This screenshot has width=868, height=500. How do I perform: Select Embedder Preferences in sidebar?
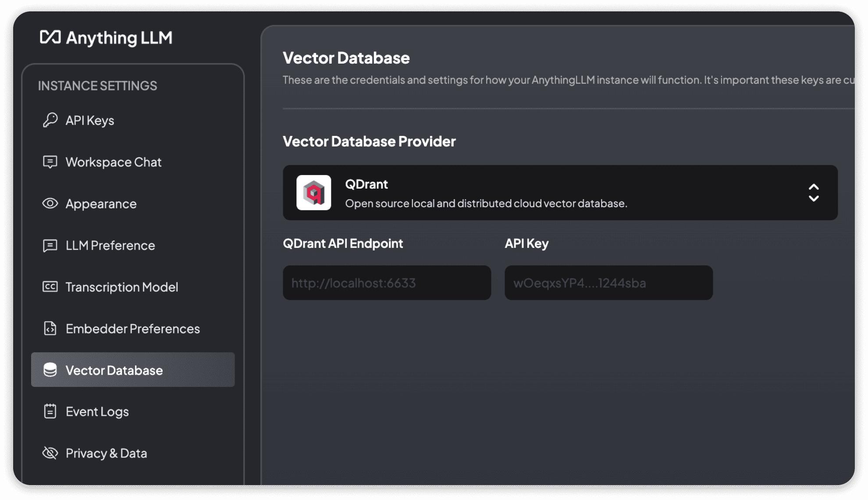pyautogui.click(x=132, y=329)
